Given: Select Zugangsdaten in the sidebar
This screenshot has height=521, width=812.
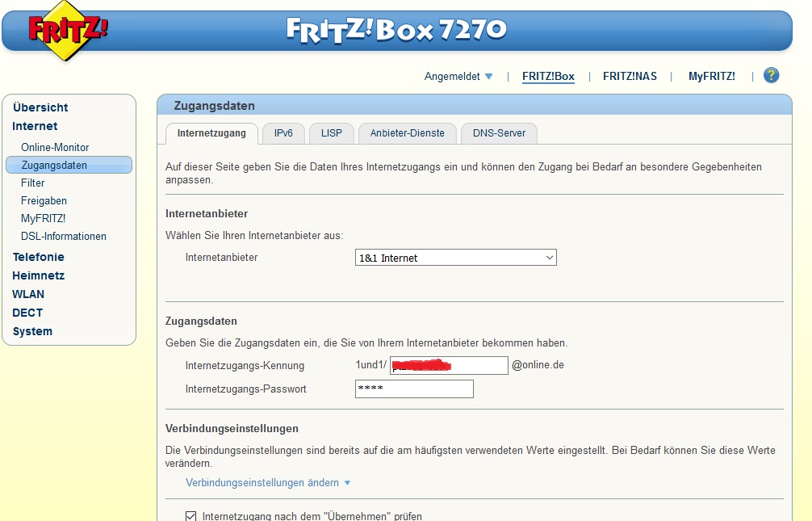Looking at the screenshot, I should tap(69, 165).
